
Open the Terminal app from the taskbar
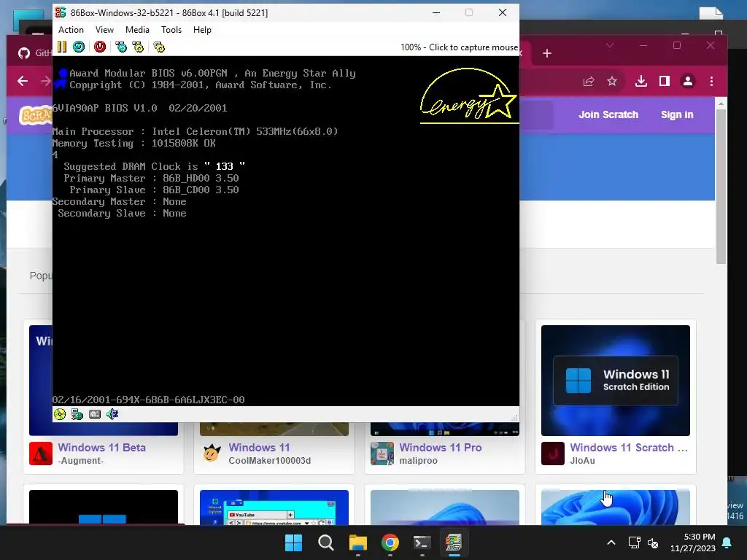(x=422, y=542)
